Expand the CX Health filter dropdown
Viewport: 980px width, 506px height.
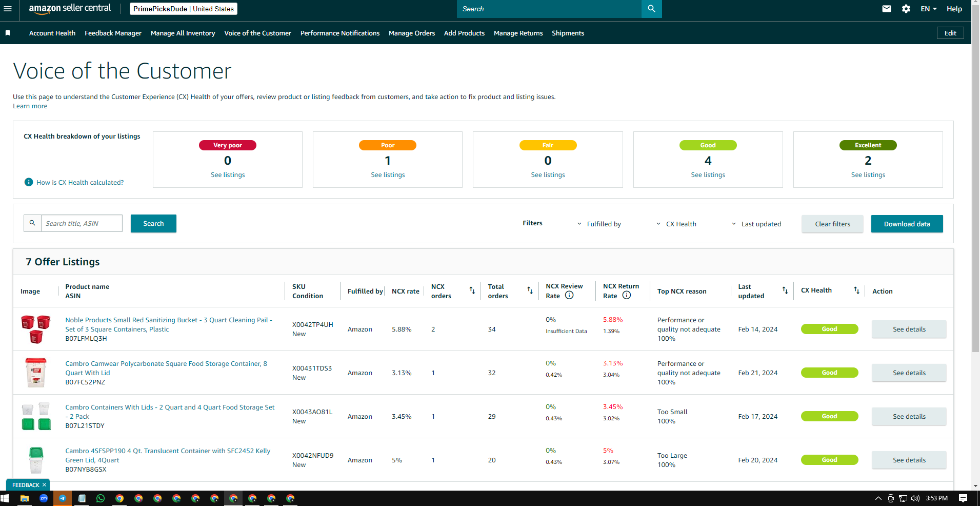pyautogui.click(x=676, y=224)
